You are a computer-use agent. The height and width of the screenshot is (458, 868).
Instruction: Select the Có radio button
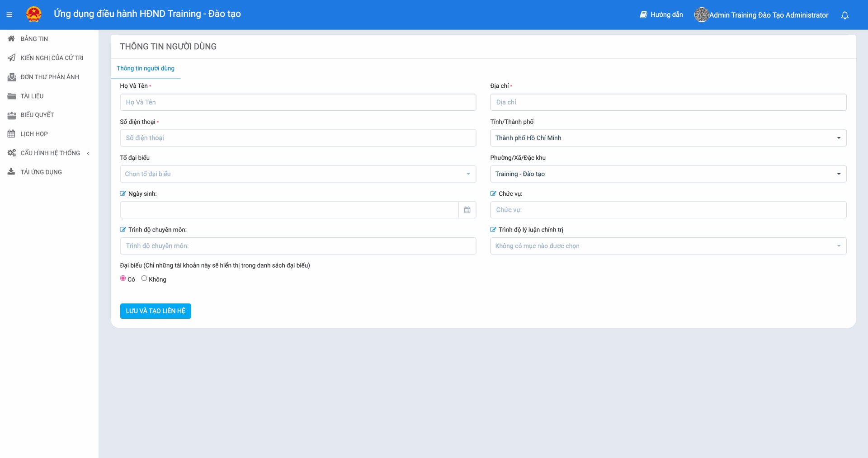tap(123, 279)
